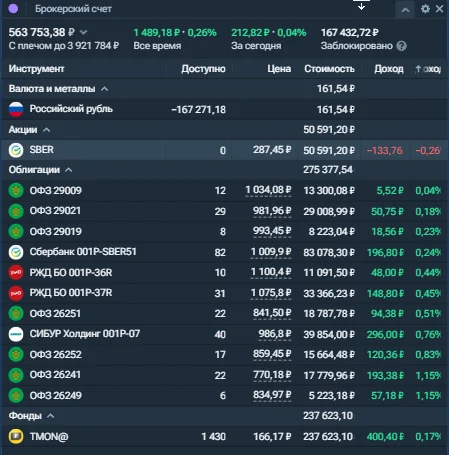
Task: Click the За сегодня profit 212,82 ₽
Action: pyautogui.click(x=250, y=32)
